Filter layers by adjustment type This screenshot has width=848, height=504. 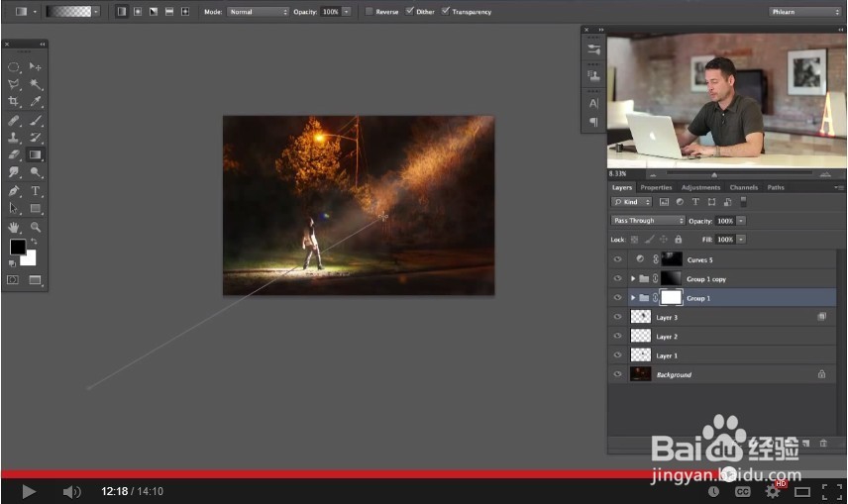pyautogui.click(x=680, y=202)
